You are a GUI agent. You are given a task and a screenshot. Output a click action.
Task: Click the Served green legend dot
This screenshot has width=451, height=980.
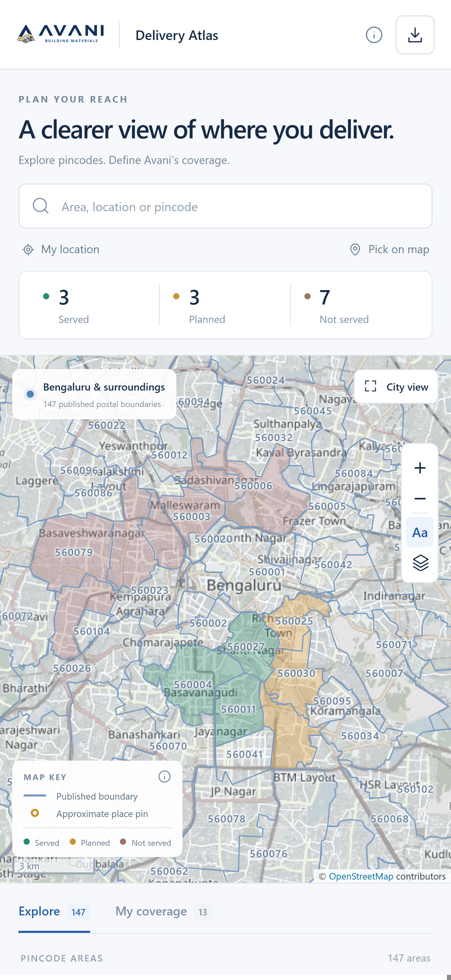click(x=27, y=842)
